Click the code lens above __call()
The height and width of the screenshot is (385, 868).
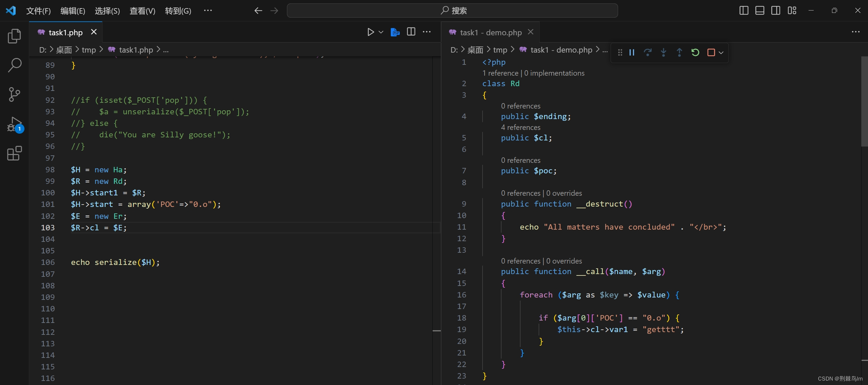tap(541, 261)
